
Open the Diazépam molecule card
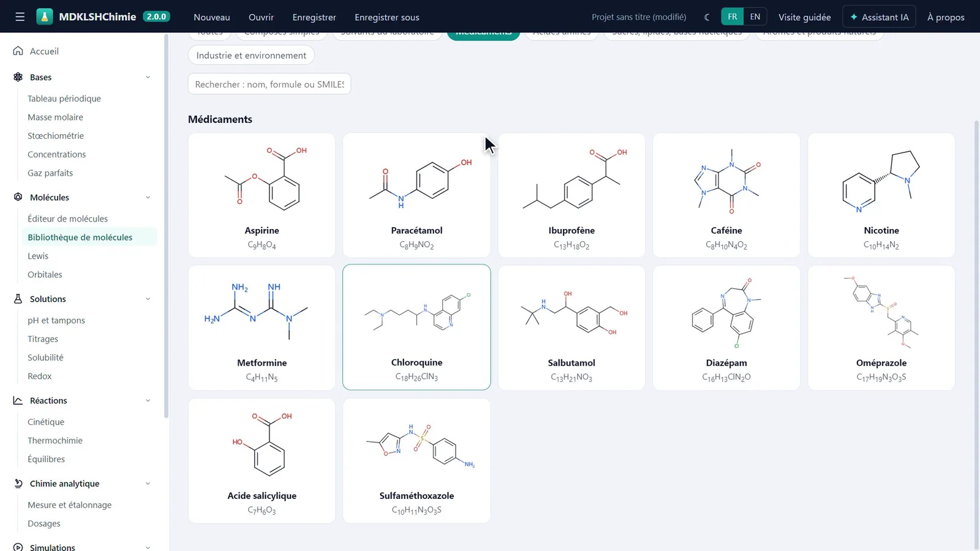[x=726, y=328]
